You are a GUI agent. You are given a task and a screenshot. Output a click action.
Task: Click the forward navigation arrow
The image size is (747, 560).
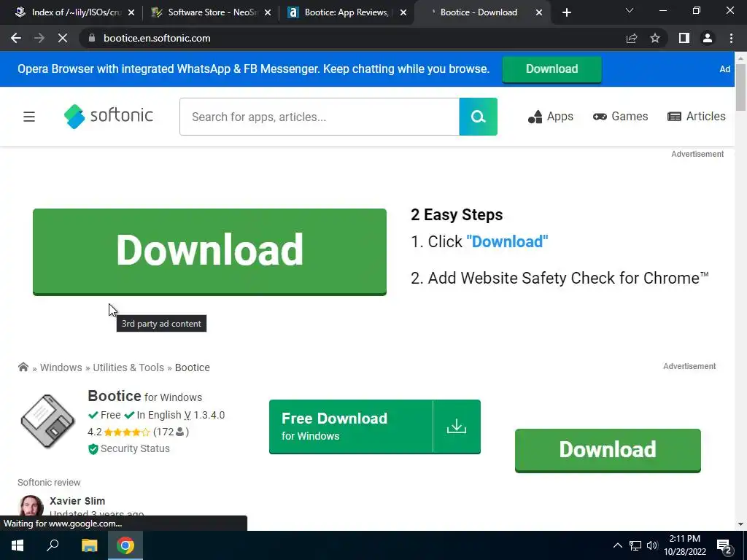(x=39, y=38)
